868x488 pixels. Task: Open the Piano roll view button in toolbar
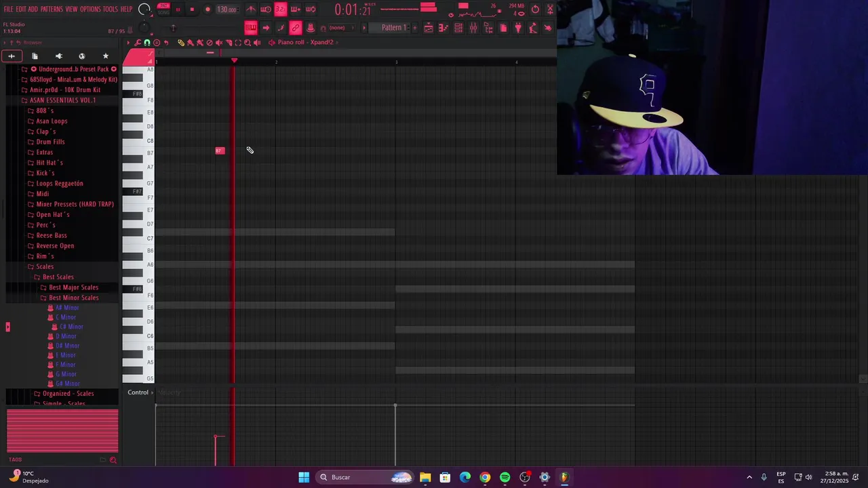tap(443, 28)
